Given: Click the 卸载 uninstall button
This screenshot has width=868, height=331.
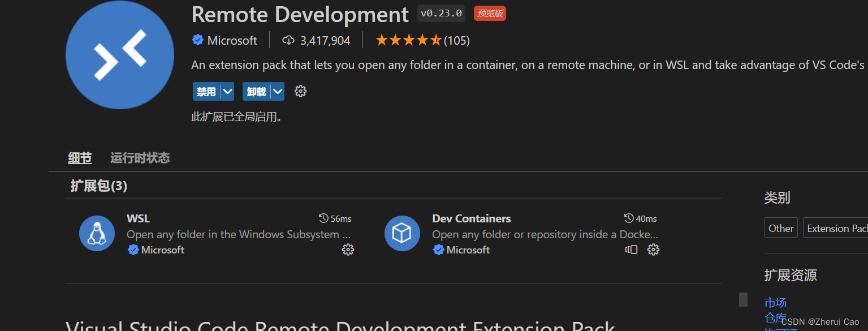Looking at the screenshot, I should point(256,91).
